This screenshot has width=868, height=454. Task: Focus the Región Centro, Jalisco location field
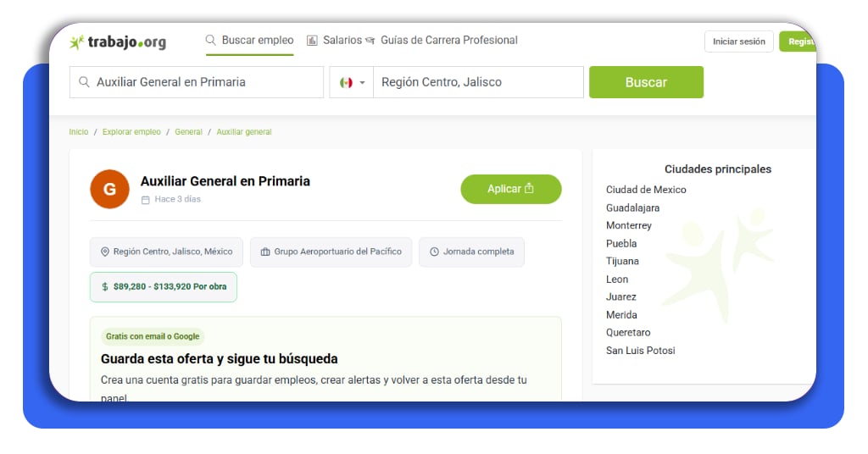pos(478,82)
